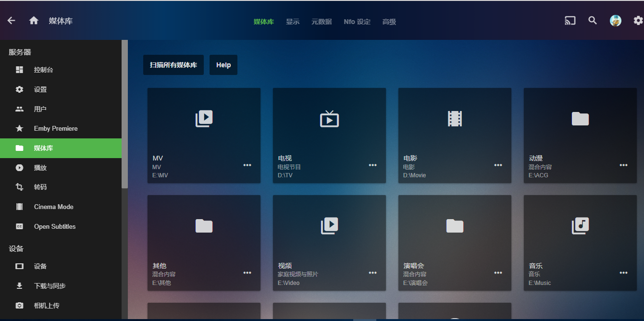Click the 扫描所有媒体库 button
This screenshot has height=321, width=644.
[173, 65]
